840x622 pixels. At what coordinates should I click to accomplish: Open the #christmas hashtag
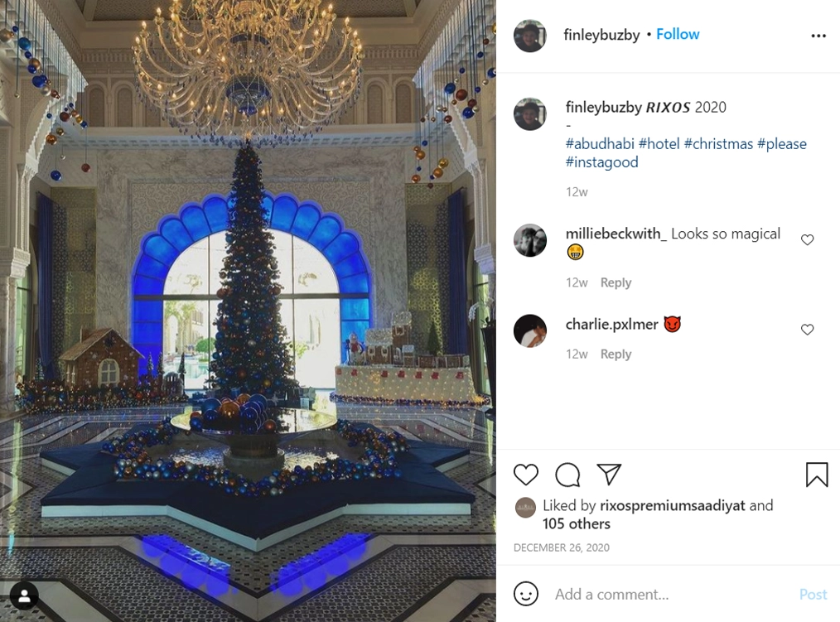coord(718,143)
